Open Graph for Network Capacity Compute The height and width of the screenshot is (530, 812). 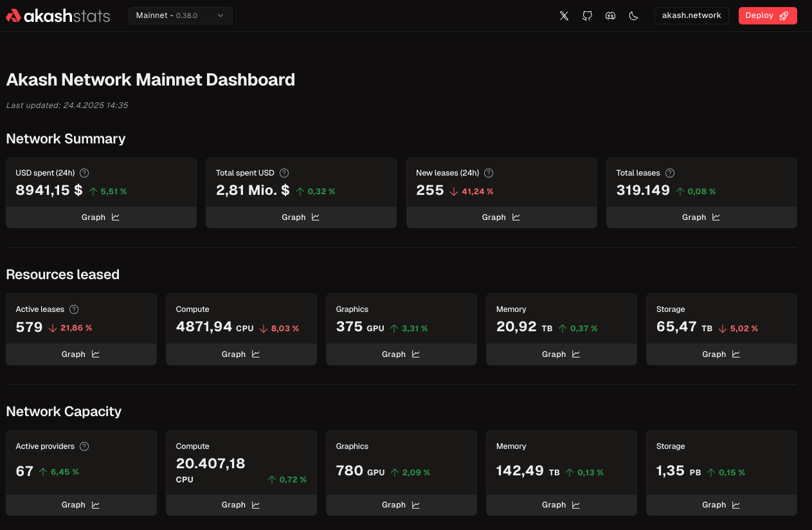(x=241, y=505)
